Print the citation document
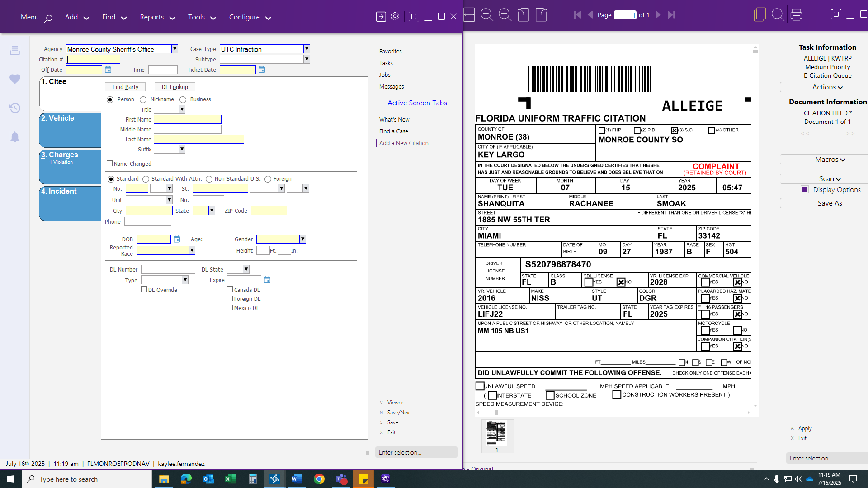The image size is (868, 488). click(797, 15)
